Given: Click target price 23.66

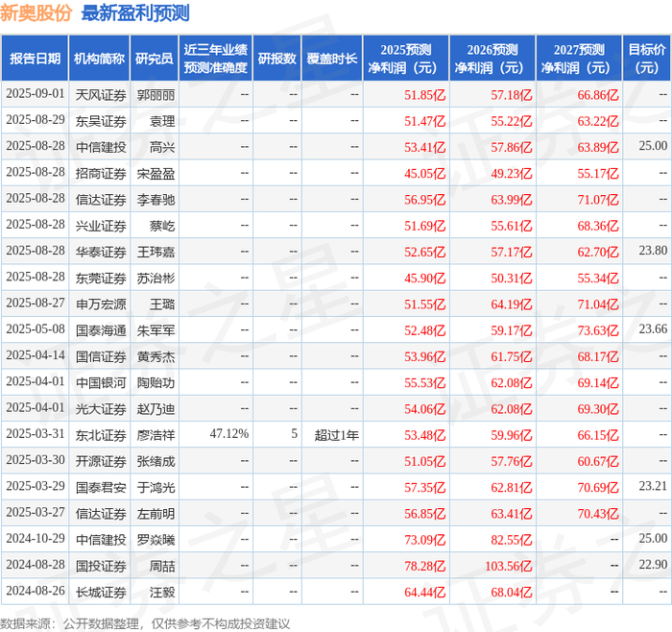Looking at the screenshot, I should click(x=653, y=328).
